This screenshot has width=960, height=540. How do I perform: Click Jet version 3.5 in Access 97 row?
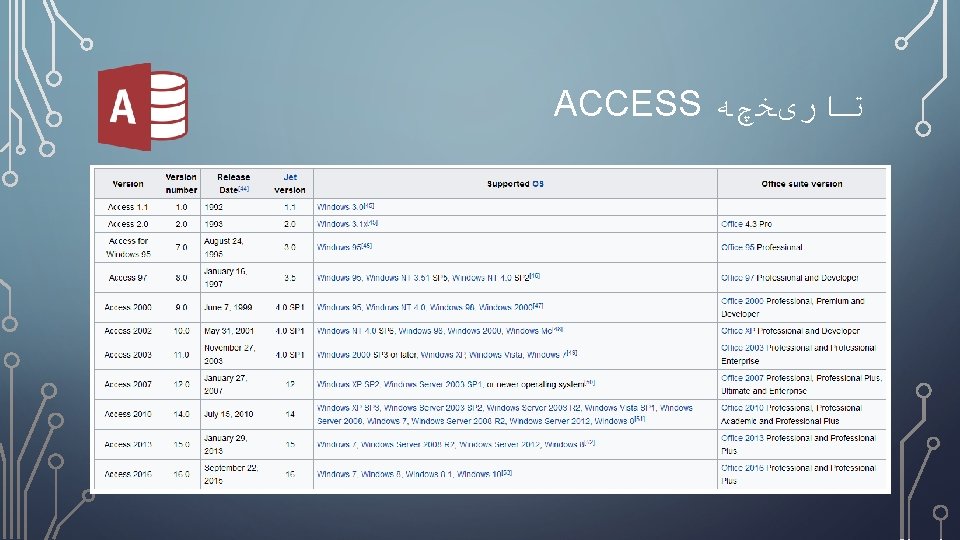pos(290,277)
